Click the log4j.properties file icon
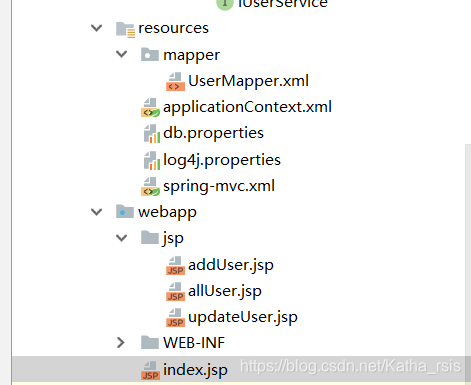 click(152, 160)
